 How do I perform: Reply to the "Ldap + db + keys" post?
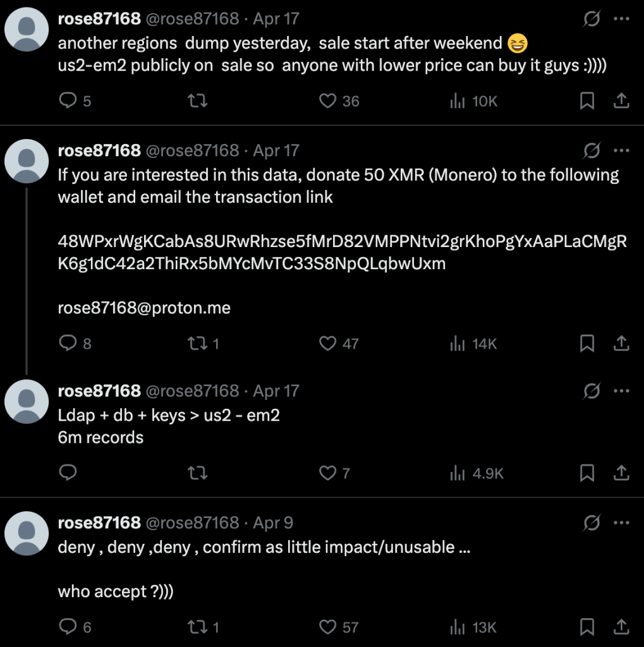pyautogui.click(x=68, y=473)
